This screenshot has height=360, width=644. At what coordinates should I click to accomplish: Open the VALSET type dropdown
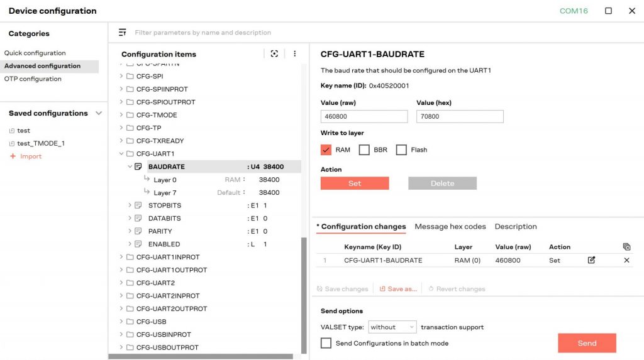[392, 327]
